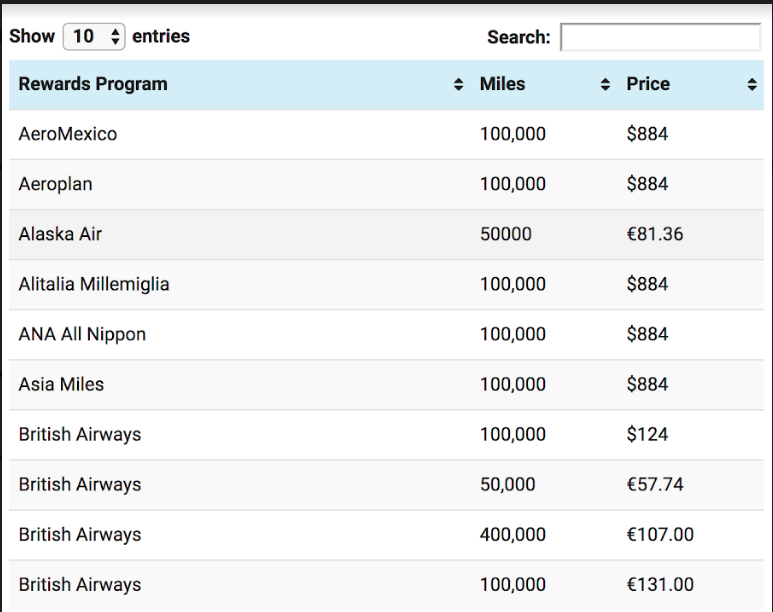Click sort arrows icon in Rewards Program column
The width and height of the screenshot is (773, 612).
(x=458, y=84)
